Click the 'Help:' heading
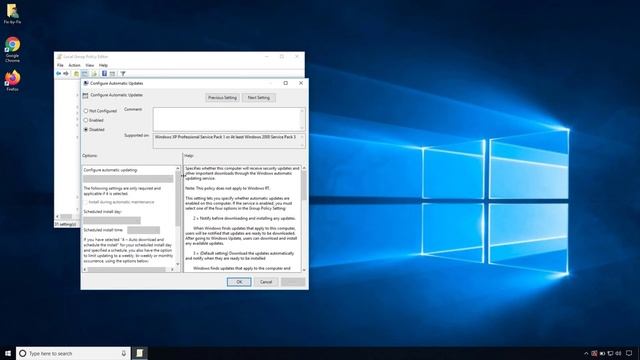Viewport: 640px width, 360px height. [189, 156]
